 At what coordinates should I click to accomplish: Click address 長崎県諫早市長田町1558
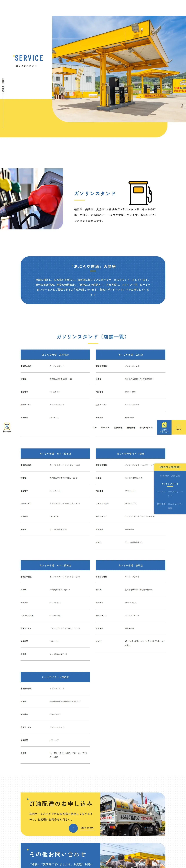click(60, 590)
